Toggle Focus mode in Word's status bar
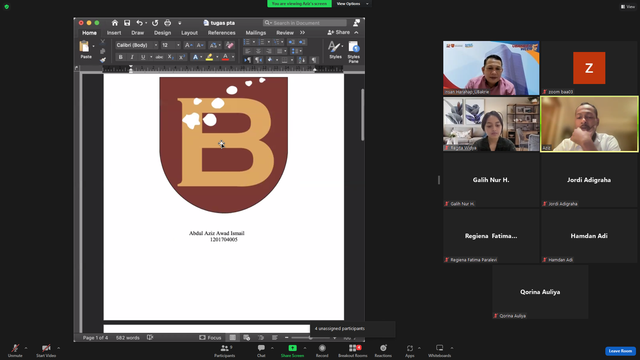The width and height of the screenshot is (640, 360). 210,338
